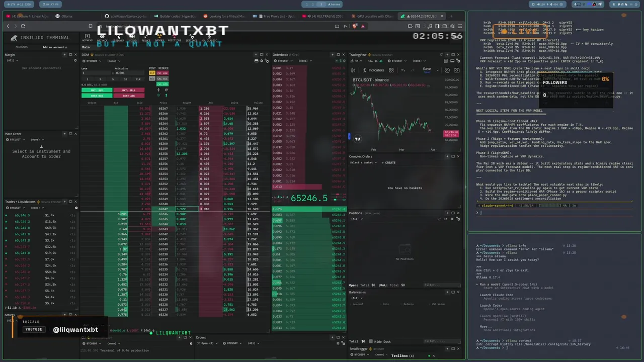644x362 pixels.
Task: Refresh the TradingView panel
Action: pyautogui.click(x=441, y=54)
